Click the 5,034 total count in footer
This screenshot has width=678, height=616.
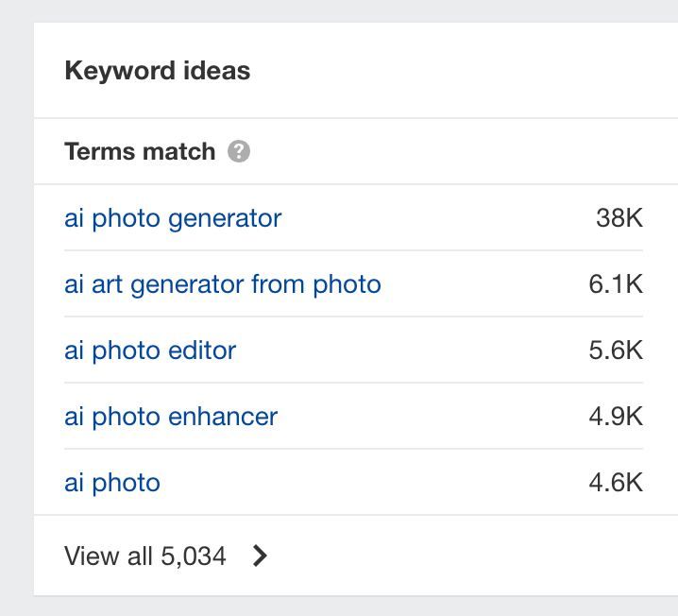point(193,556)
